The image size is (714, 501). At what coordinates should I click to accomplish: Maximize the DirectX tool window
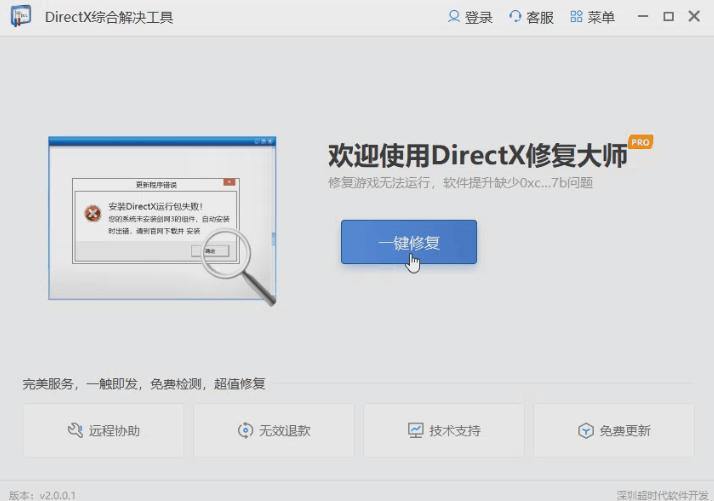click(668, 17)
